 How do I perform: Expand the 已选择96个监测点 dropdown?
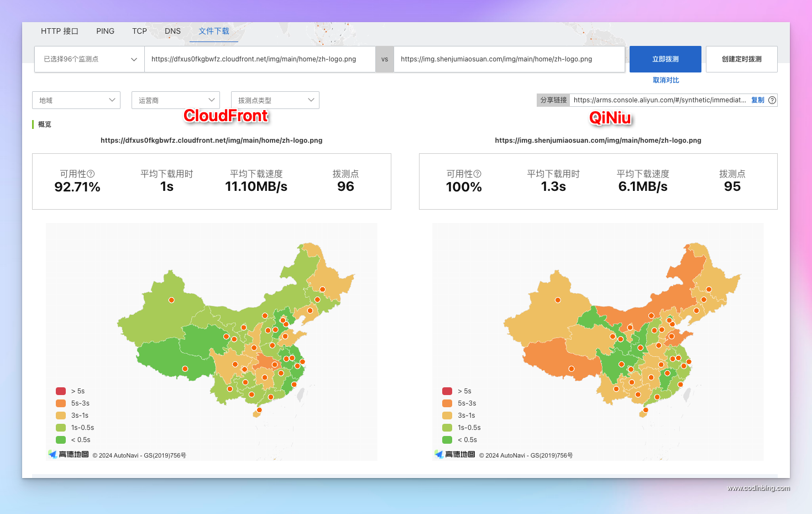90,59
